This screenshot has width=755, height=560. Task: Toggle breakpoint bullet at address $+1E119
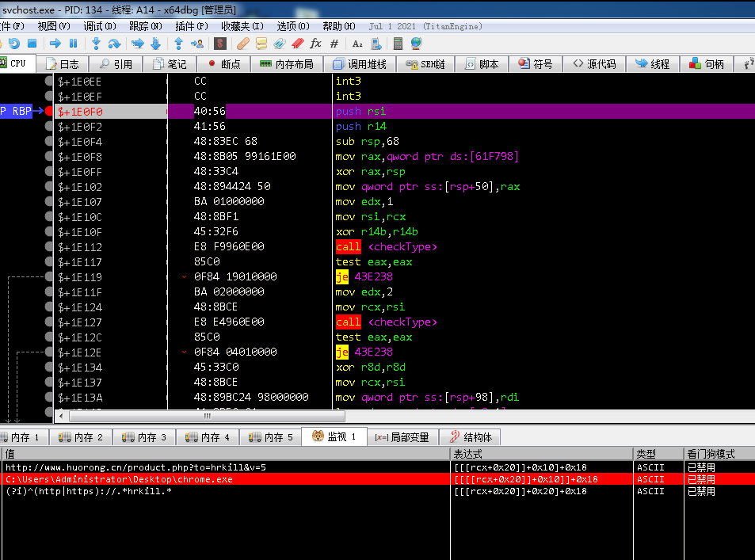[49, 277]
